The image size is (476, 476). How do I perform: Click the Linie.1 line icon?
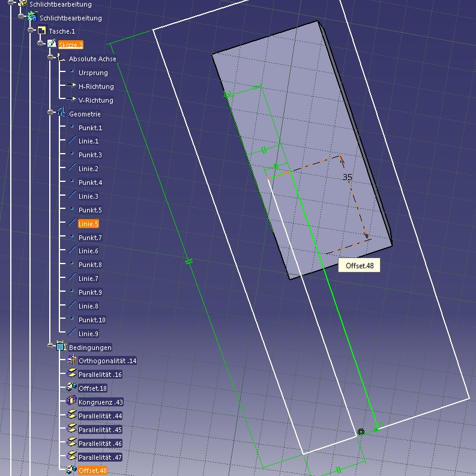point(71,140)
